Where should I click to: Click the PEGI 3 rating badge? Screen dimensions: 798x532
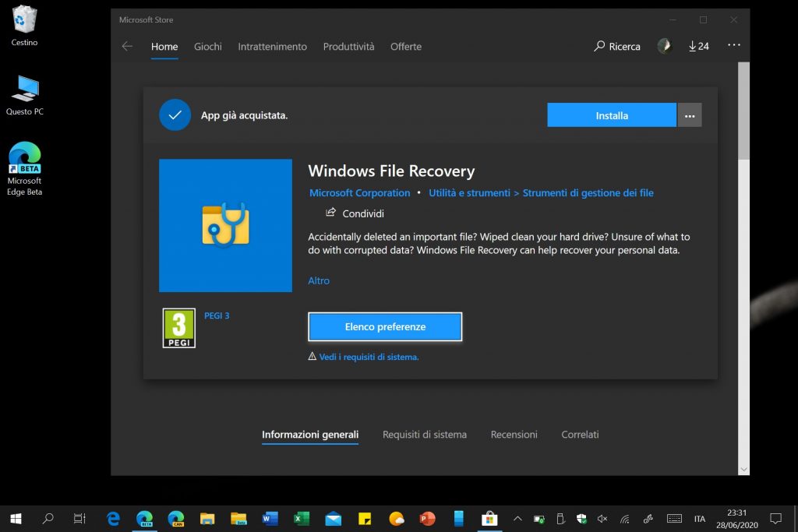click(178, 328)
